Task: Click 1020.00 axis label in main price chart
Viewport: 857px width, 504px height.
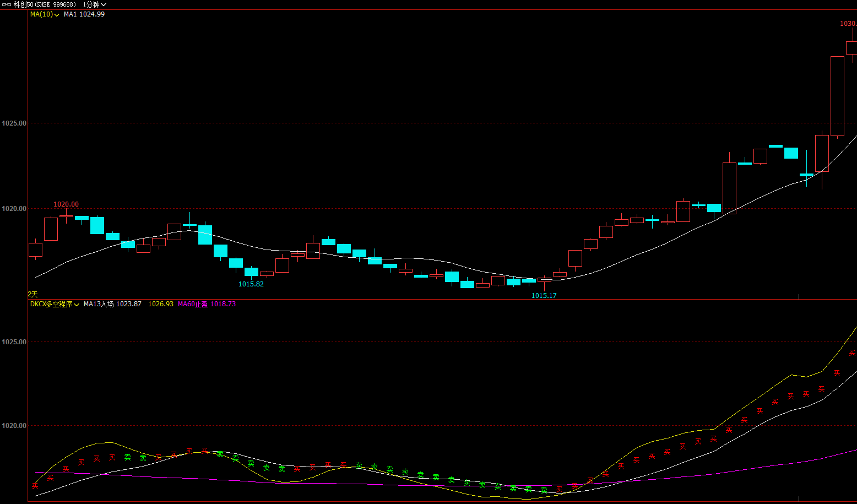Action: 14,209
